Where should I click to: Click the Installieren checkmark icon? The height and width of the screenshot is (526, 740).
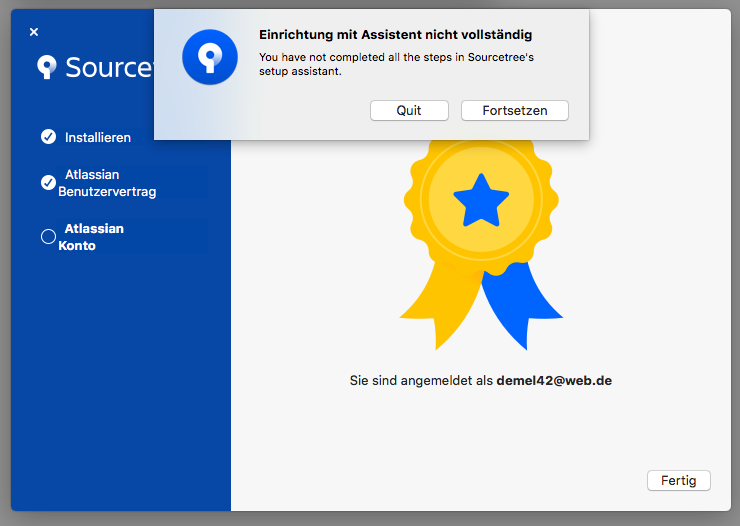pyautogui.click(x=48, y=137)
